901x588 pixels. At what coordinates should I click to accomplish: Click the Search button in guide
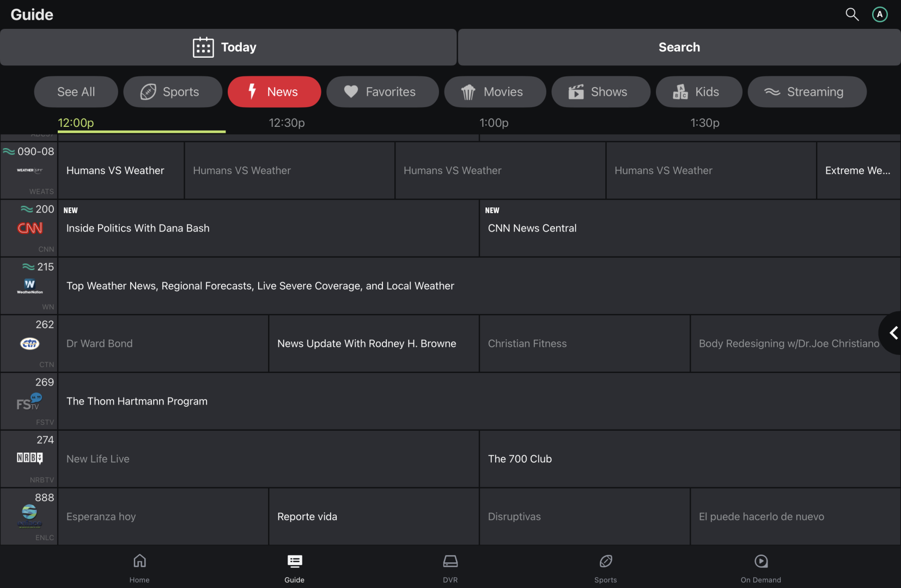[x=679, y=47]
